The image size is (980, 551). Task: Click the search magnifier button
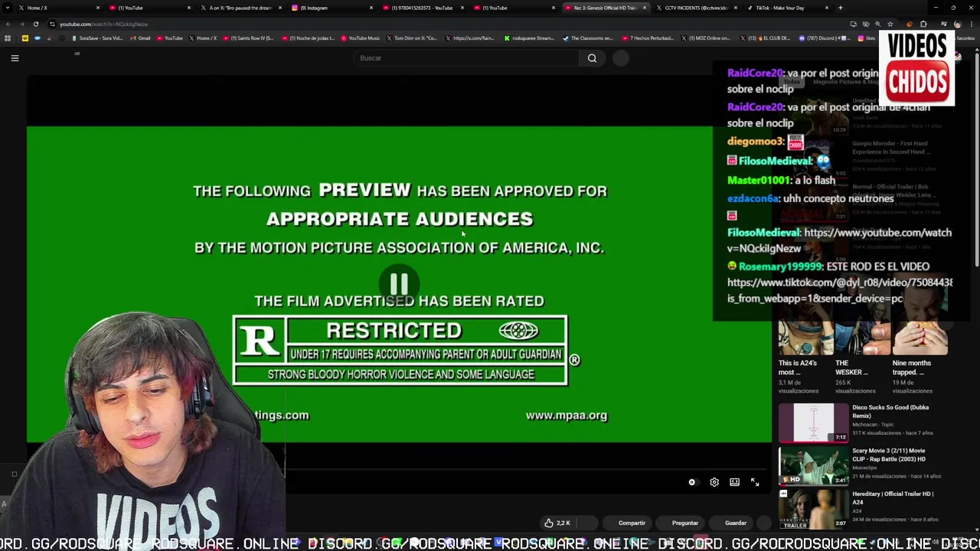pyautogui.click(x=592, y=58)
